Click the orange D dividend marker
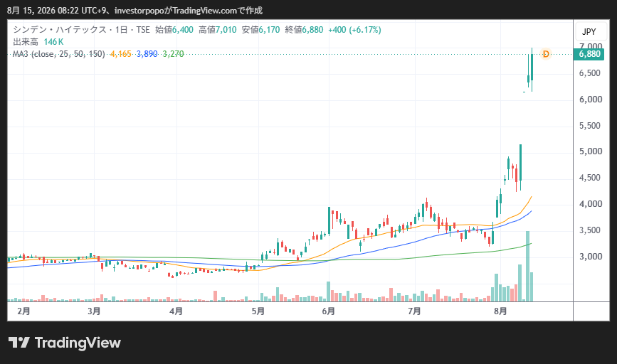The image size is (617, 364). pos(546,54)
